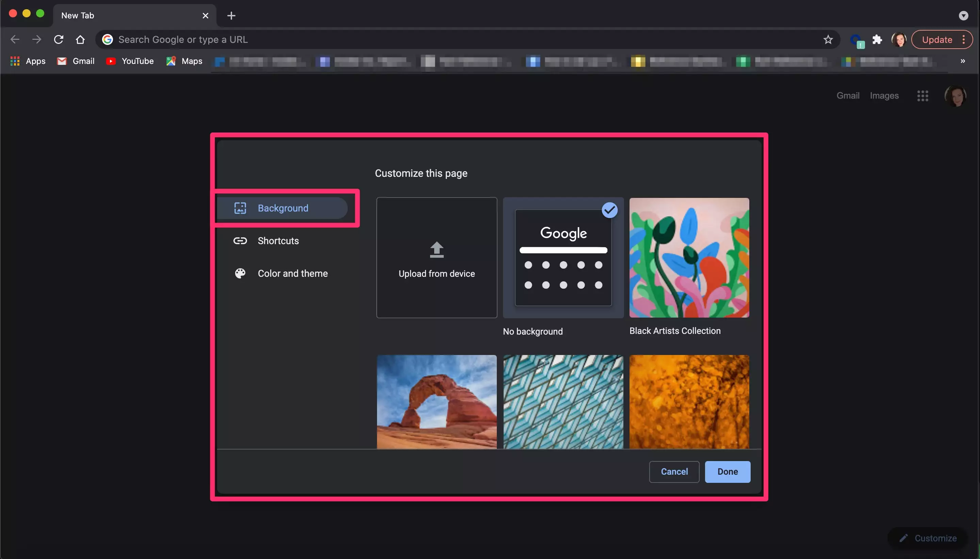Screen dimensions: 980x559
Task: Choose the Black Artists Collection thumbnail
Action: click(x=689, y=258)
